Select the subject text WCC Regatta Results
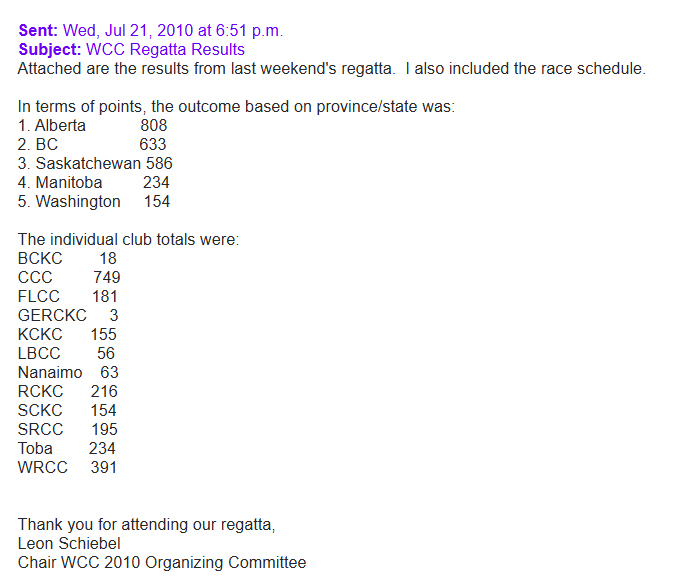Image resolution: width=692 pixels, height=584 pixels. pos(165,49)
